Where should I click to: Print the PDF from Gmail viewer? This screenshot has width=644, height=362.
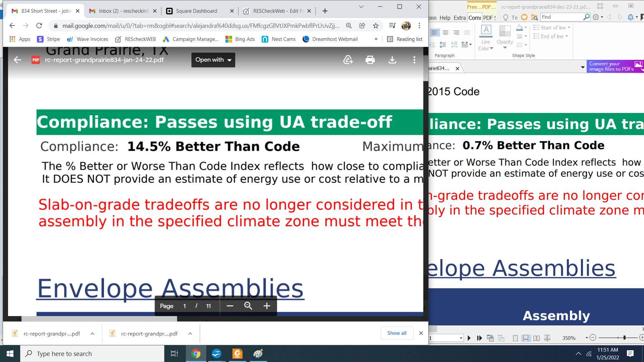pyautogui.click(x=370, y=60)
